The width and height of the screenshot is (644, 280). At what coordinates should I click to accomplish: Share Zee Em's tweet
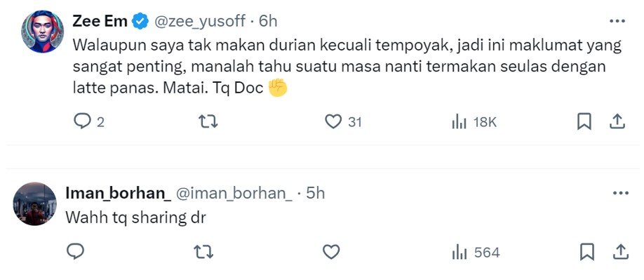click(618, 121)
